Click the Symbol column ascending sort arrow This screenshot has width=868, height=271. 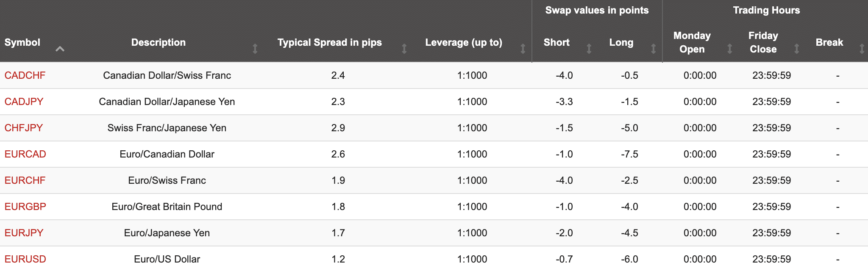pyautogui.click(x=60, y=49)
